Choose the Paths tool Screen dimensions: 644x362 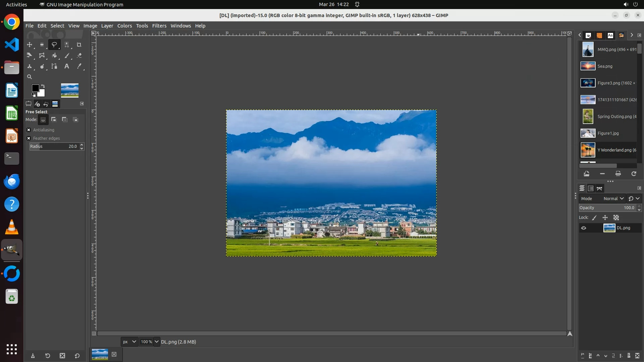[54, 66]
